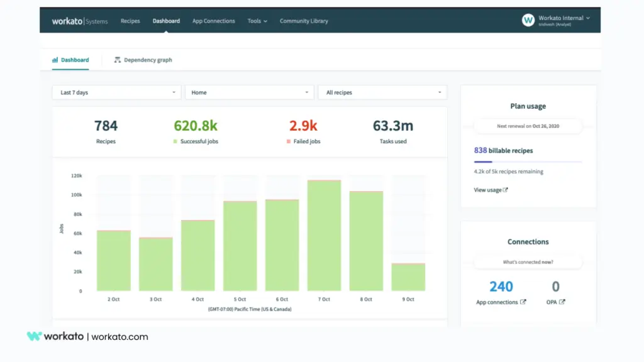This screenshot has width=644, height=362.
Task: Click the Workato logo in header
Action: coord(67,21)
